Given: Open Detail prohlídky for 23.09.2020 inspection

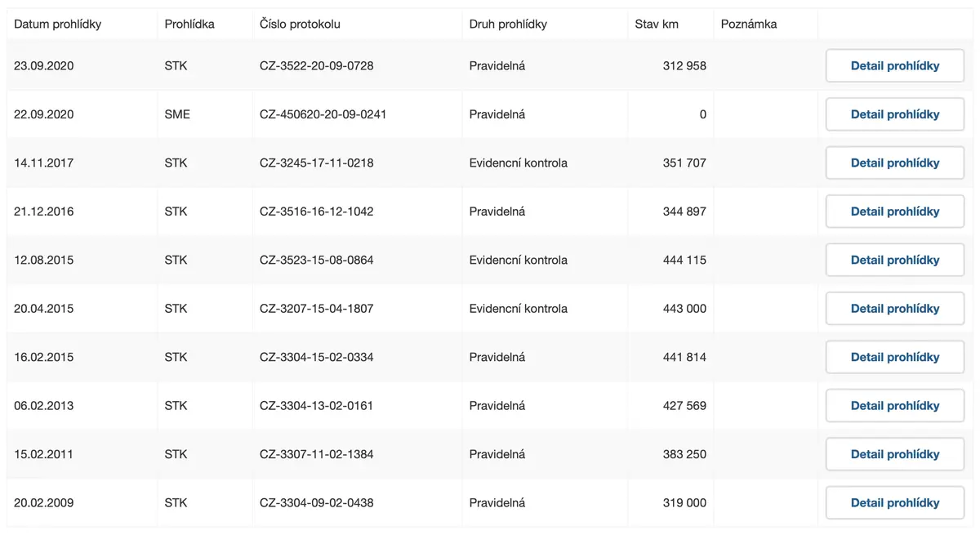Looking at the screenshot, I should pos(895,66).
